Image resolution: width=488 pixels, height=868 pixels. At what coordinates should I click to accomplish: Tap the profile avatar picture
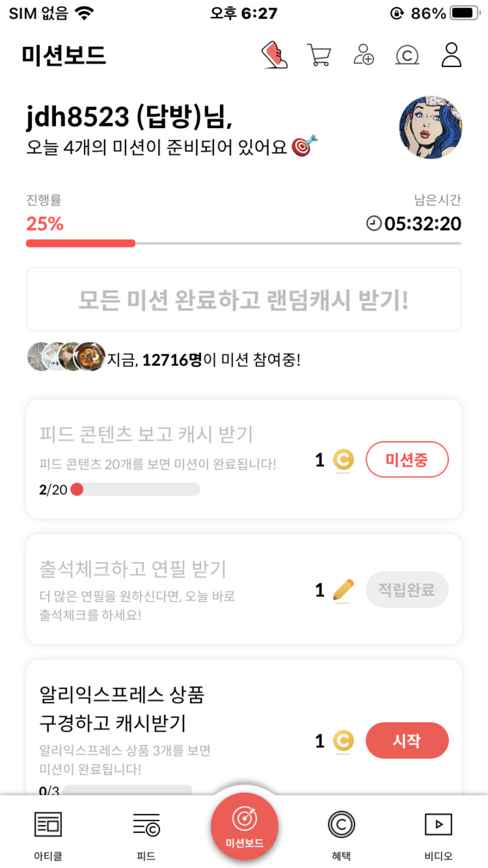pos(430,128)
